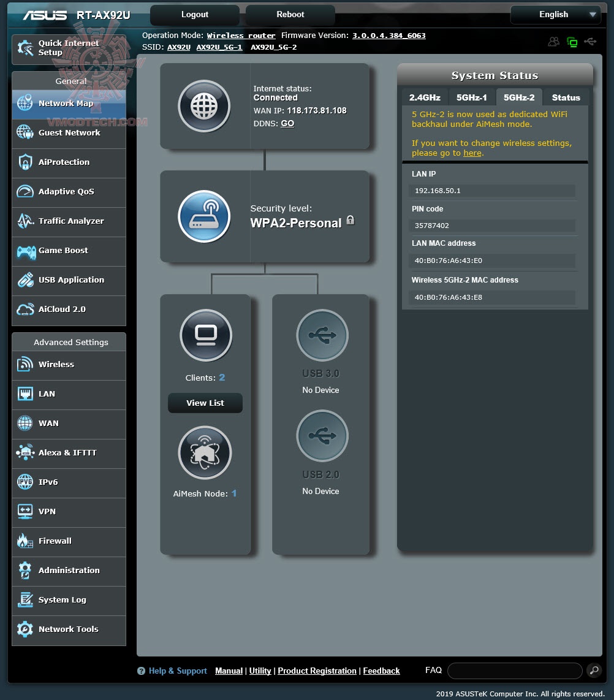Click the green network clients status icon
The image size is (614, 700).
coord(572,42)
